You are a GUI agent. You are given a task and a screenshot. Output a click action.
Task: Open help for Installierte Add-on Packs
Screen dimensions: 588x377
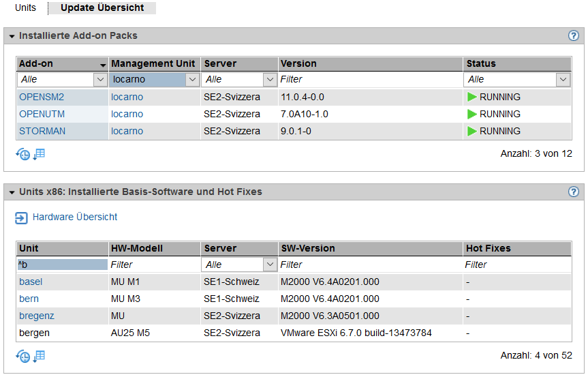573,35
